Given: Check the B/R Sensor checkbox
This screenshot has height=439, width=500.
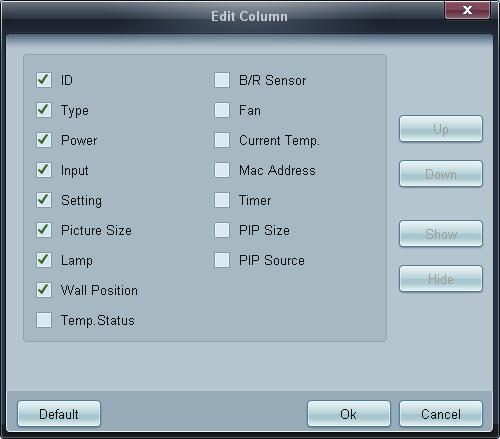Looking at the screenshot, I should click(222, 80).
